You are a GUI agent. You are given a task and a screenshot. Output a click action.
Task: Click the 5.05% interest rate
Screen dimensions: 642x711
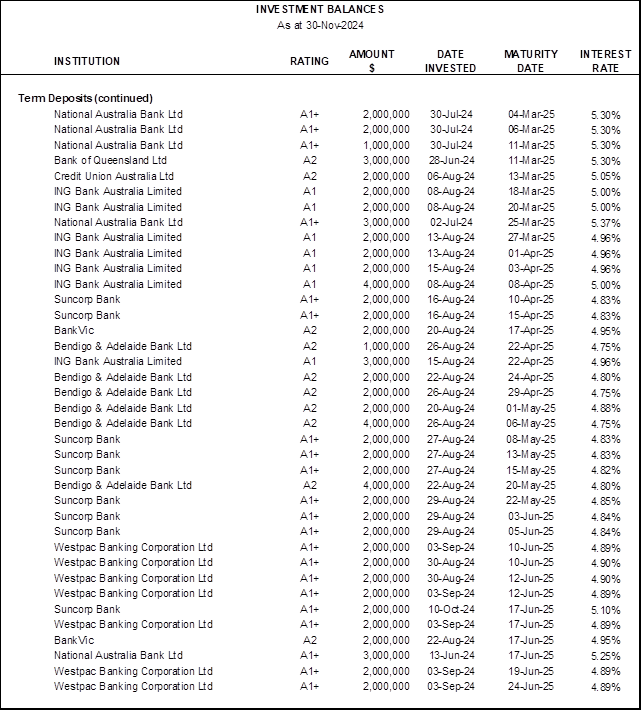coord(606,176)
